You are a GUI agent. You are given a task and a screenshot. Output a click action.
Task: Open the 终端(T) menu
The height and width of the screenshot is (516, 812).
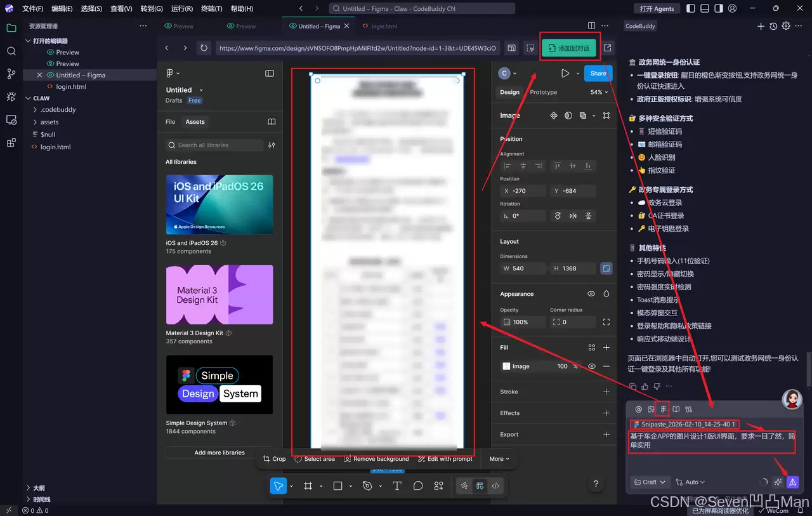211,9
